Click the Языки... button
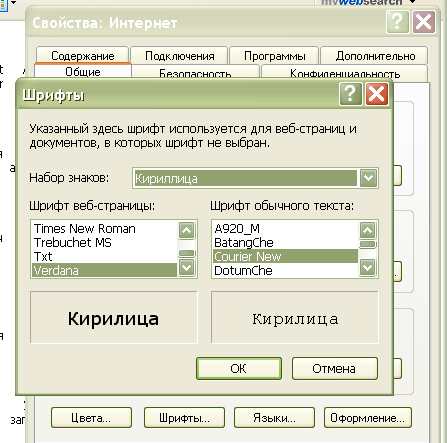447x443 pixels. [274, 418]
